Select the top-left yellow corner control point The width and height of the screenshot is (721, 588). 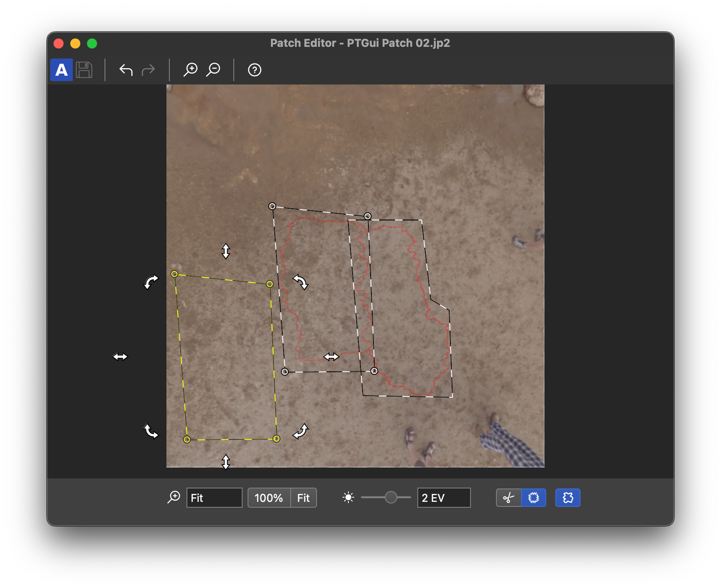(x=175, y=274)
